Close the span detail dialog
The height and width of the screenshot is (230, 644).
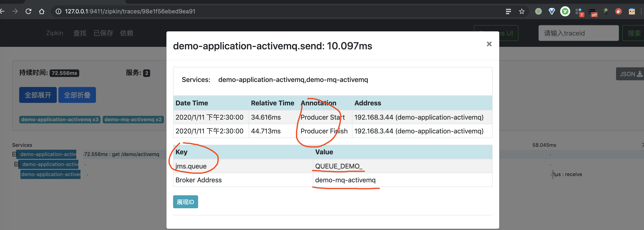[489, 44]
